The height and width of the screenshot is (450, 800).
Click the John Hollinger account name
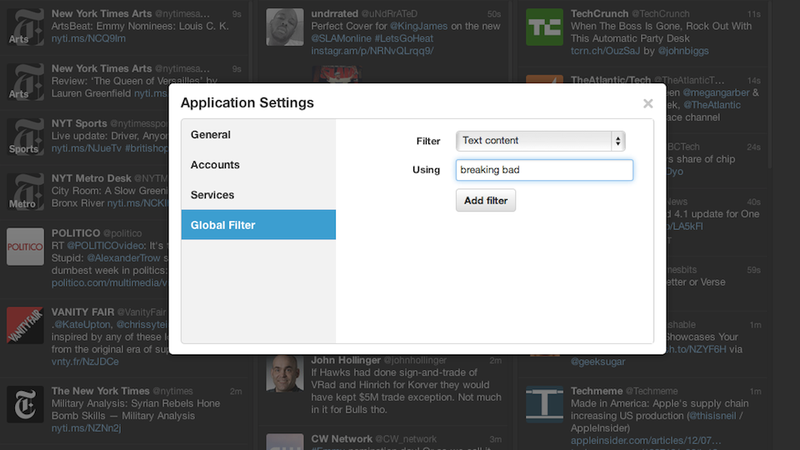[x=346, y=360]
